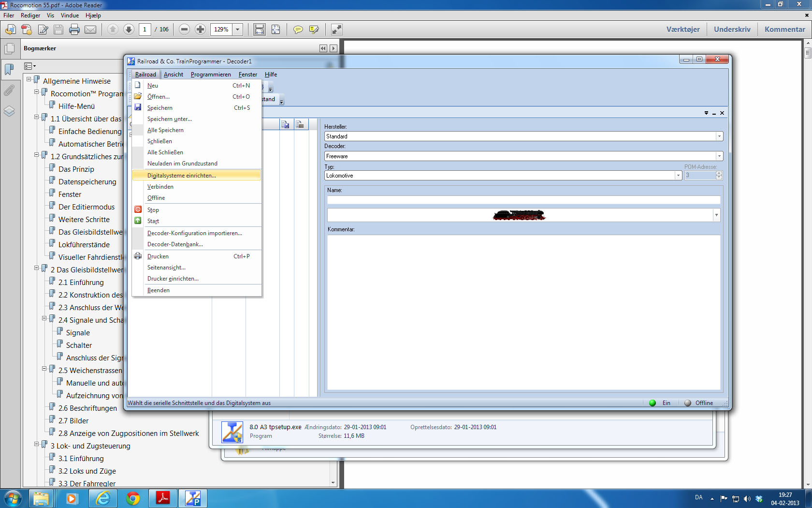Click the fit width scrolling icon
The width and height of the screenshot is (812, 508).
click(x=260, y=30)
